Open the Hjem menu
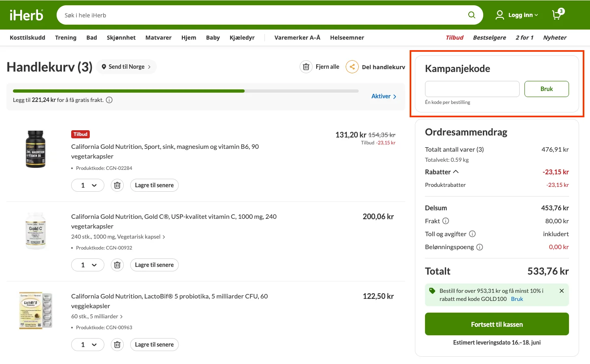Viewport: 590px width, 364px height. coord(189,38)
